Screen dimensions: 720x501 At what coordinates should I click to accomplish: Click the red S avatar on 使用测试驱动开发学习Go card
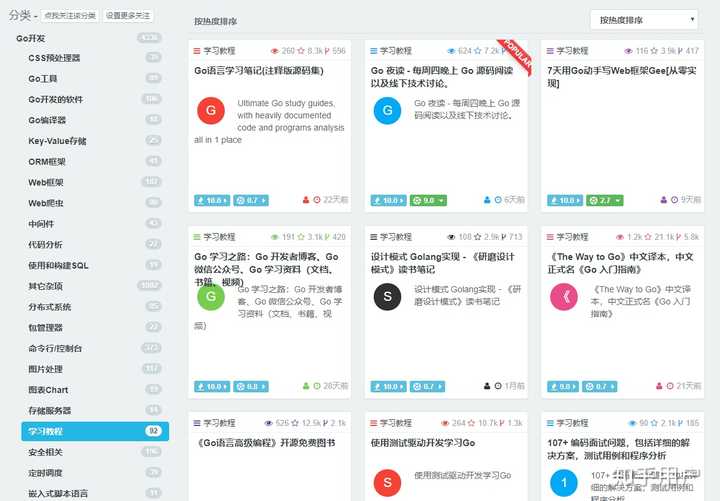(387, 483)
